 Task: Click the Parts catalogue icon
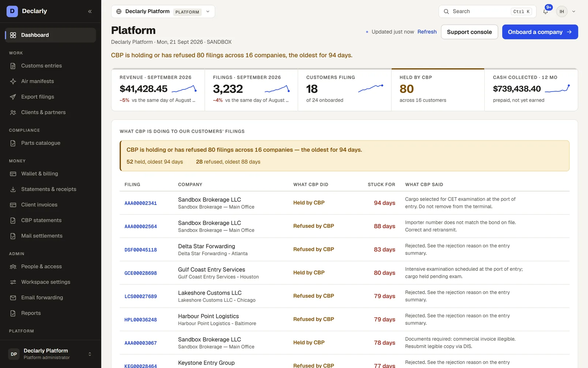point(13,143)
